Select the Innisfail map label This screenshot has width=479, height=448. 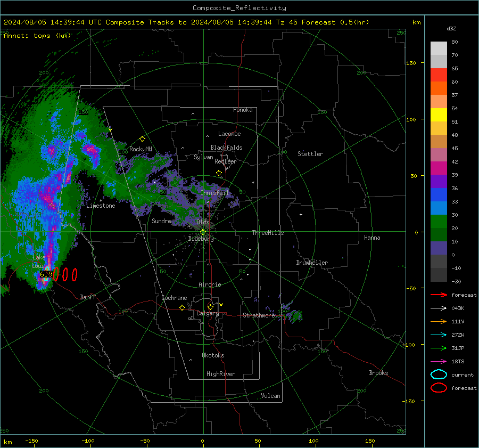215,193
